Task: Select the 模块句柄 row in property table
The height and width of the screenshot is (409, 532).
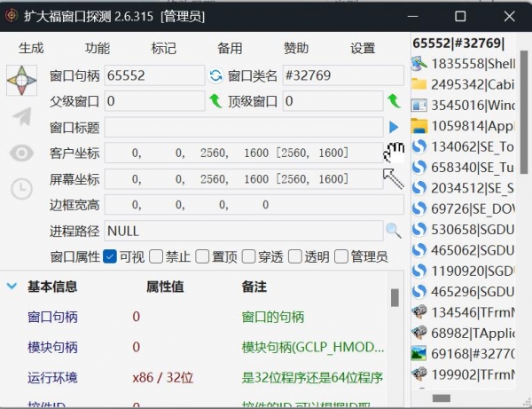Action: [195, 347]
